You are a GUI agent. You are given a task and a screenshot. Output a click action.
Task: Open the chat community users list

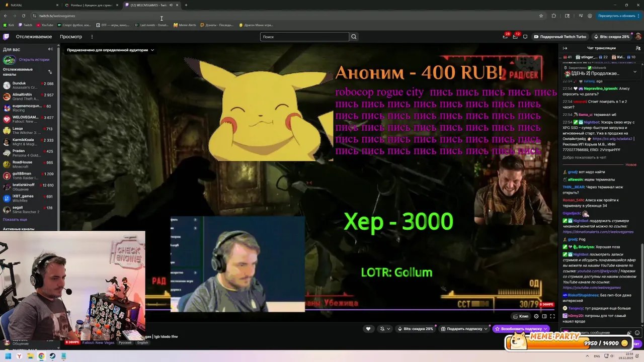point(637,48)
